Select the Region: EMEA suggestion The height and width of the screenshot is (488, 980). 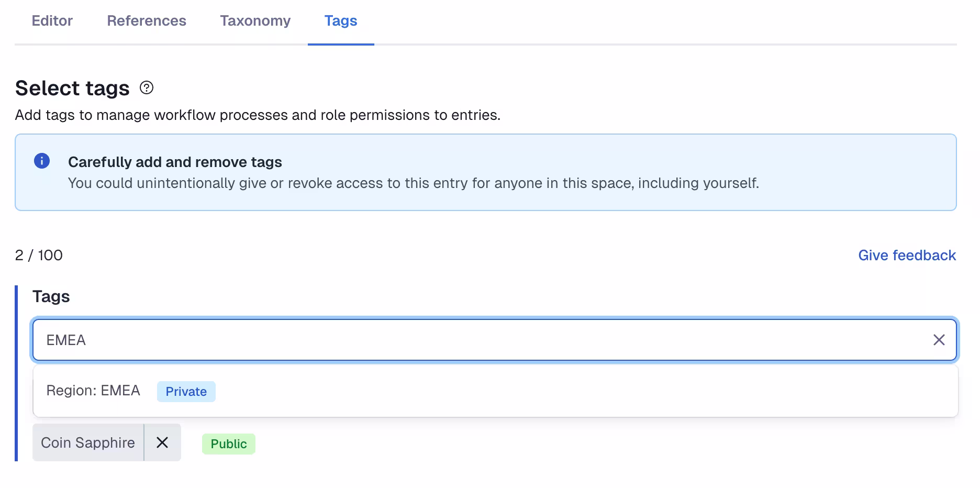(495, 391)
